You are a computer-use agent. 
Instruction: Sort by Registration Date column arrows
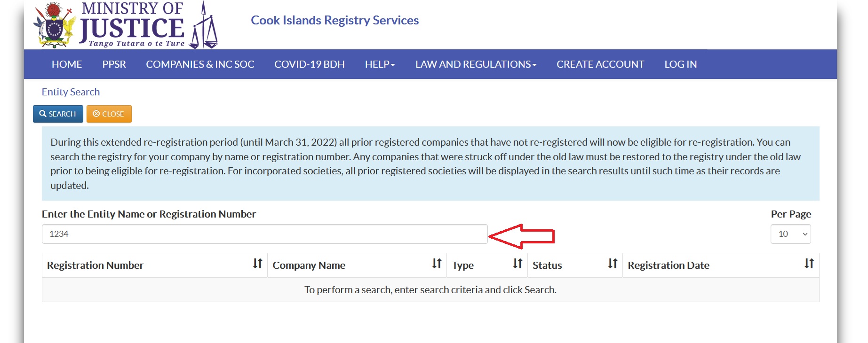(x=809, y=264)
